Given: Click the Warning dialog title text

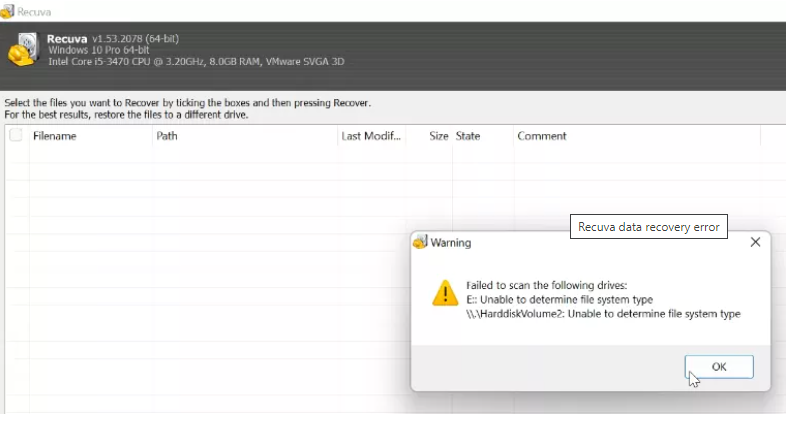Looking at the screenshot, I should click(x=451, y=242).
